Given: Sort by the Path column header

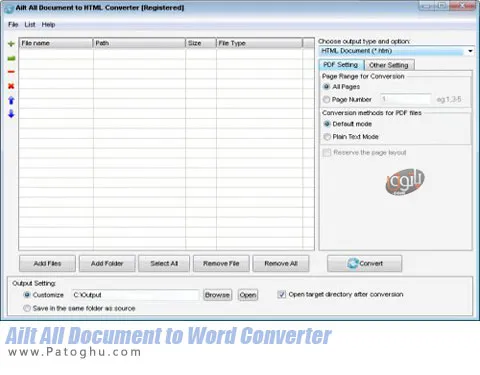Looking at the screenshot, I should 139,43.
